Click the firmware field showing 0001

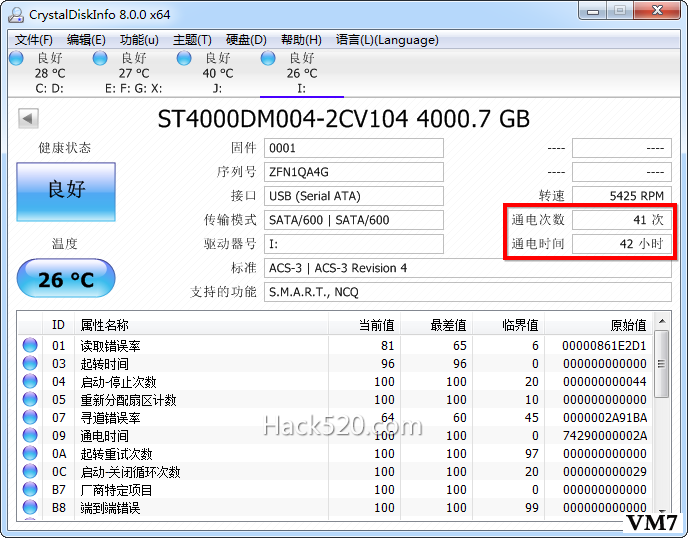pos(354,148)
